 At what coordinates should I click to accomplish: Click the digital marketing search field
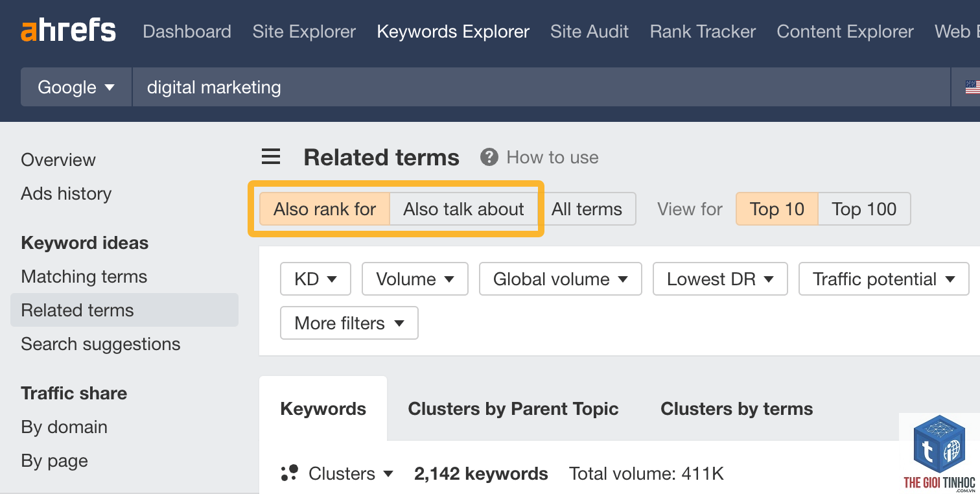coord(541,87)
